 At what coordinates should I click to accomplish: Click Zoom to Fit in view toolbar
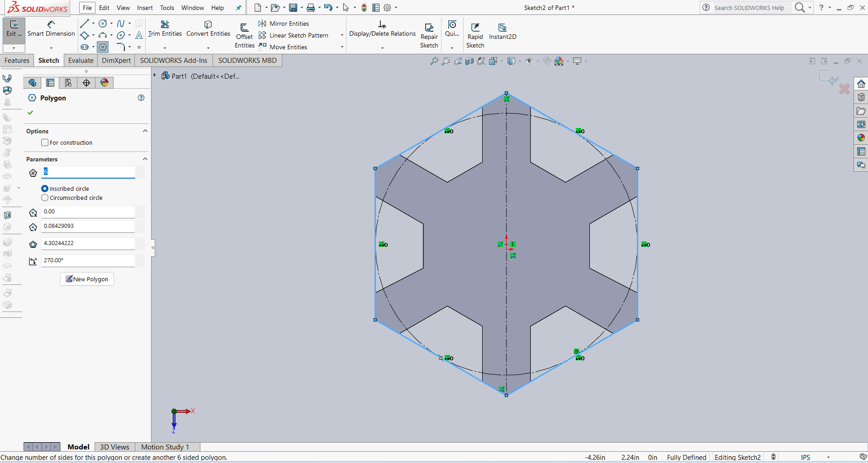click(434, 61)
